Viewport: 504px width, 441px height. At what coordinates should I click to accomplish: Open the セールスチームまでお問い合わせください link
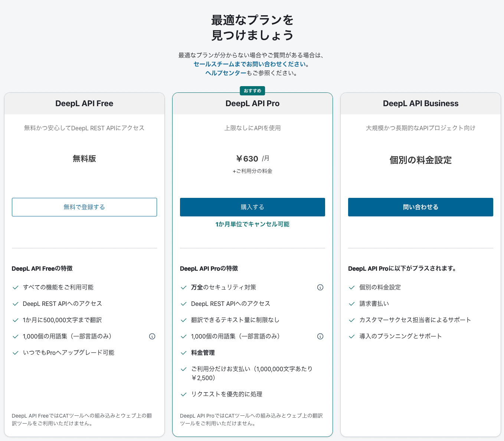point(250,64)
